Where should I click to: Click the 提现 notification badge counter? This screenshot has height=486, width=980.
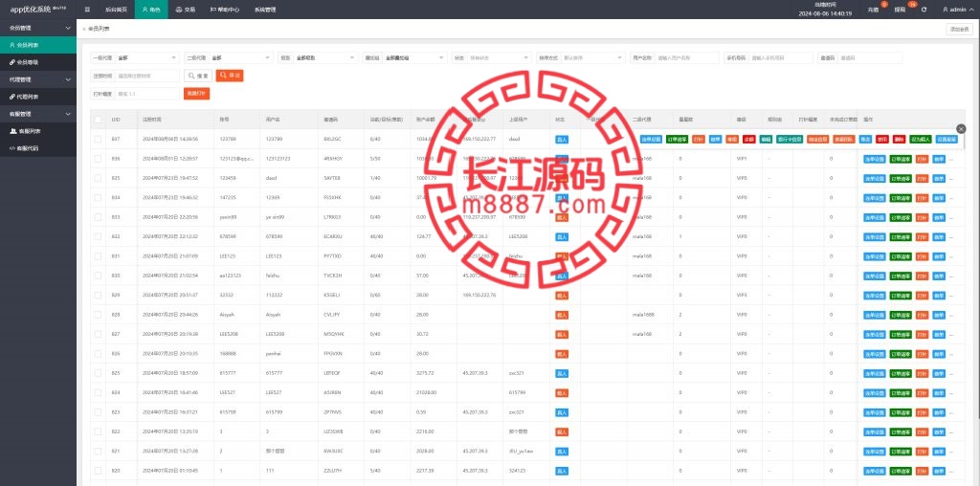click(x=912, y=5)
